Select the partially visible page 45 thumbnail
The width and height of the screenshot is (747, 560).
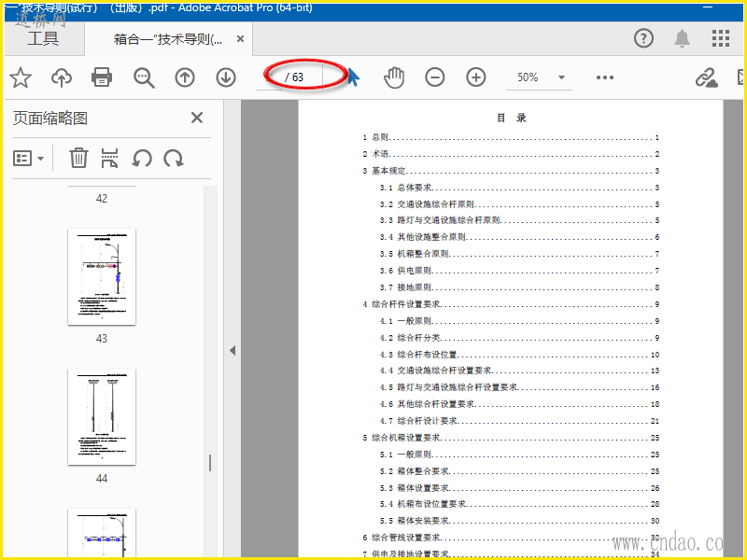point(102,532)
